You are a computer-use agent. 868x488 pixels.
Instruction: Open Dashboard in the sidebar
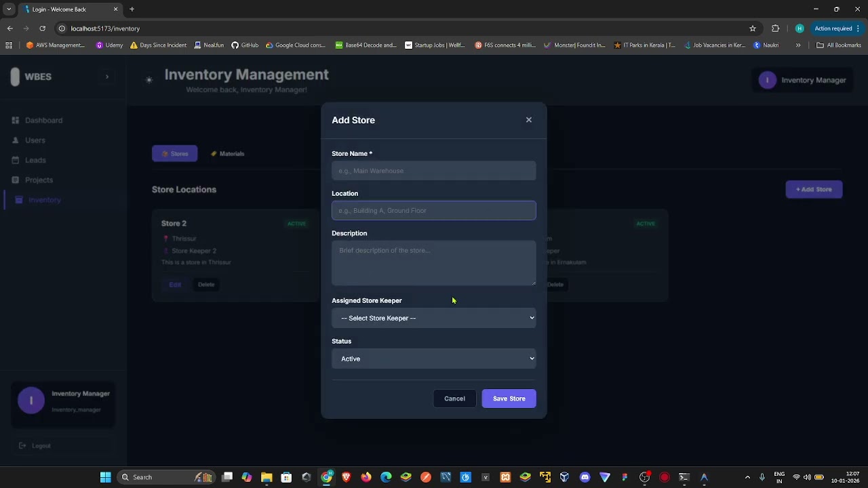click(x=43, y=120)
